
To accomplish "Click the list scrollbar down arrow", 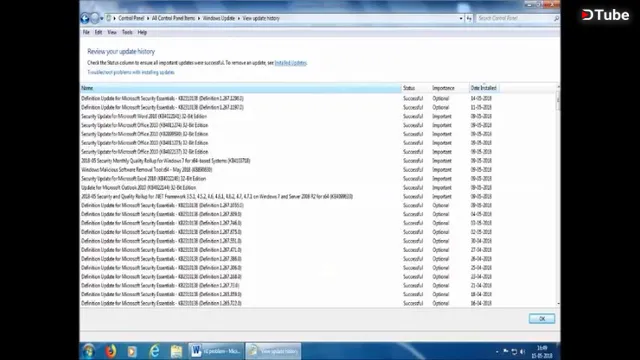I will 558,304.
